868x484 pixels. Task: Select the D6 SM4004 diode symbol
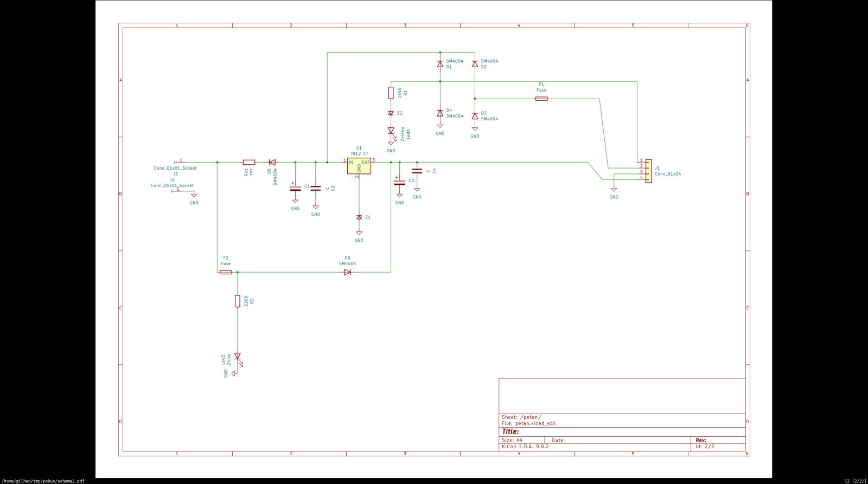[x=347, y=272]
